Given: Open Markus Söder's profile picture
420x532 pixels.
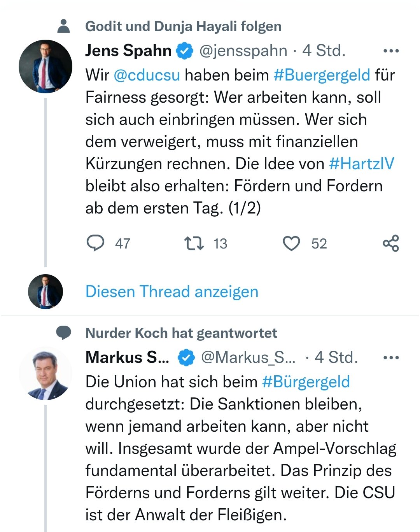Looking at the screenshot, I should [x=45, y=373].
